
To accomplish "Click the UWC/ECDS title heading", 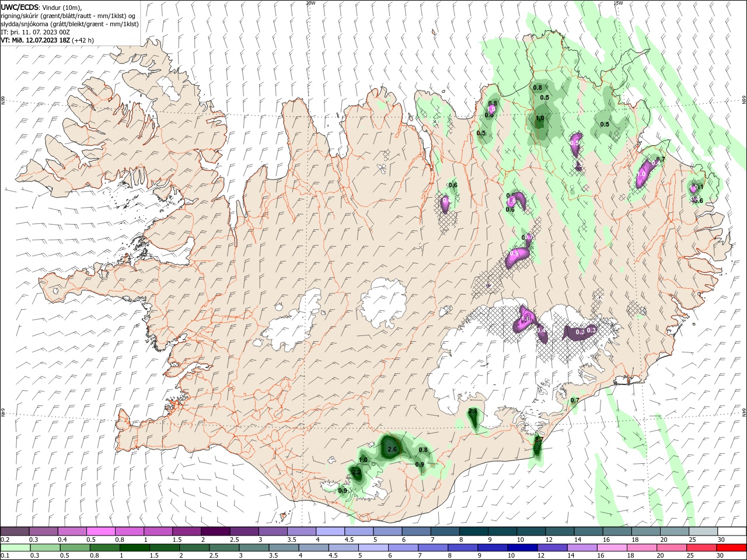I will point(20,6).
